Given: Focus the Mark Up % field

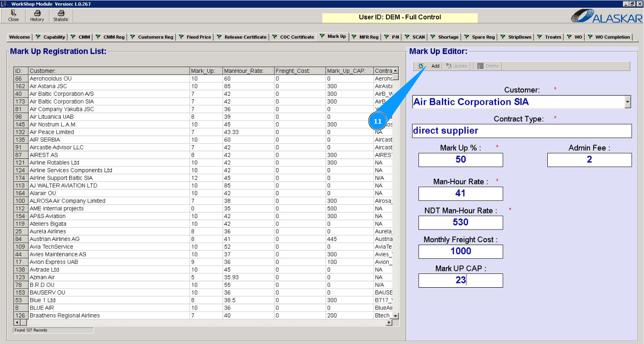Looking at the screenshot, I should 461,159.
